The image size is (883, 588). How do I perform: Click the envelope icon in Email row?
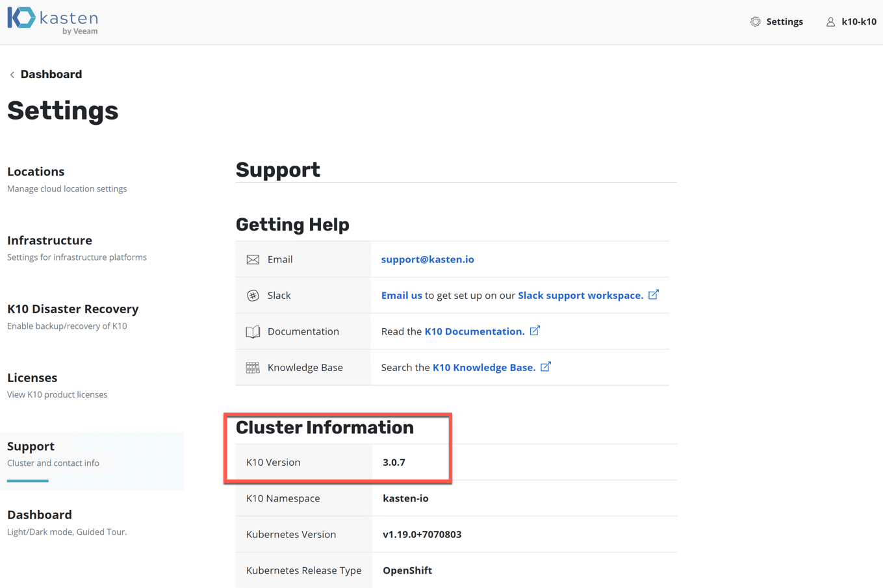click(x=253, y=259)
